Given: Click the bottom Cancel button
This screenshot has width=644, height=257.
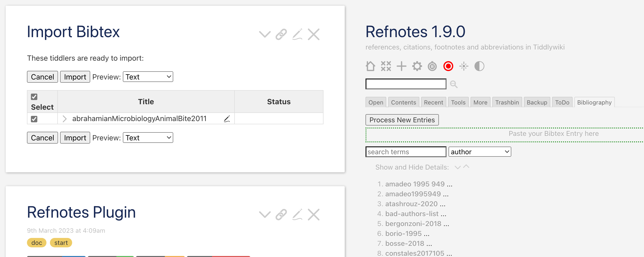Looking at the screenshot, I should tap(43, 137).
